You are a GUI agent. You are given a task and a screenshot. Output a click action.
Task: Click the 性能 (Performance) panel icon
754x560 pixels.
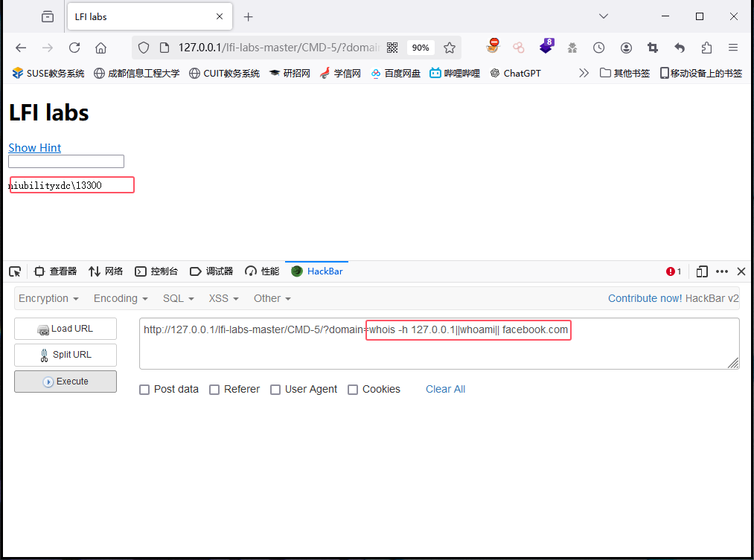click(261, 271)
